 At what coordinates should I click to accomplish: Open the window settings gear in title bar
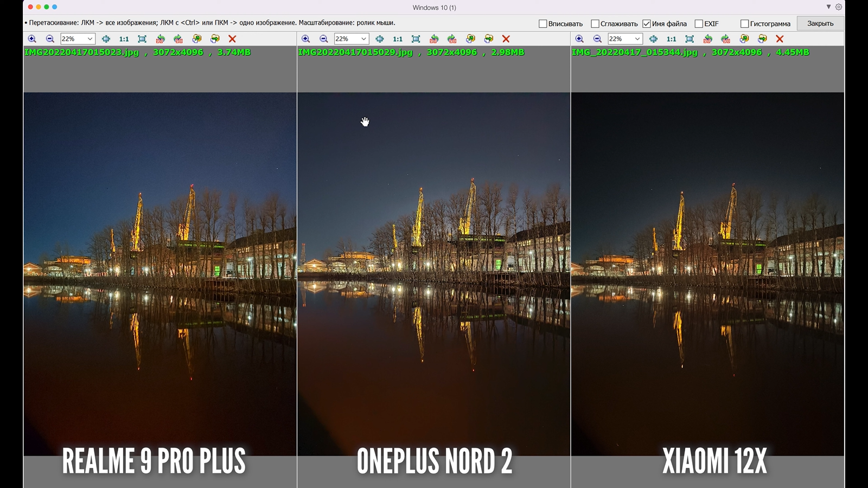tap(839, 7)
